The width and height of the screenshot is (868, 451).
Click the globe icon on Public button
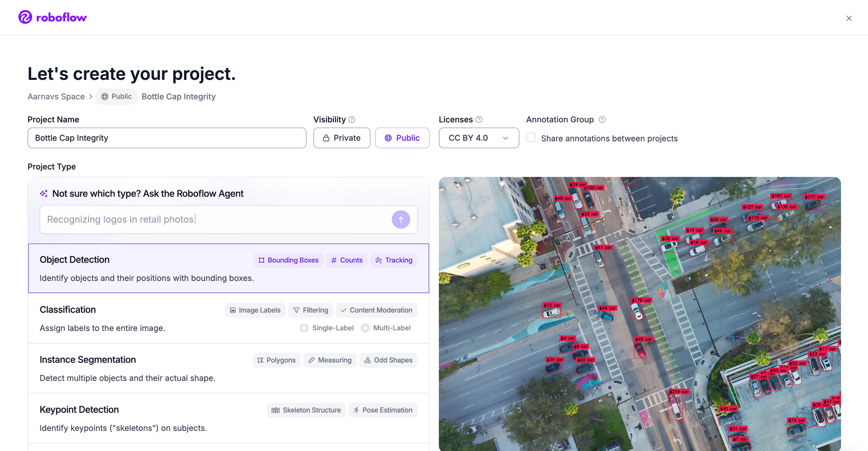(x=388, y=138)
